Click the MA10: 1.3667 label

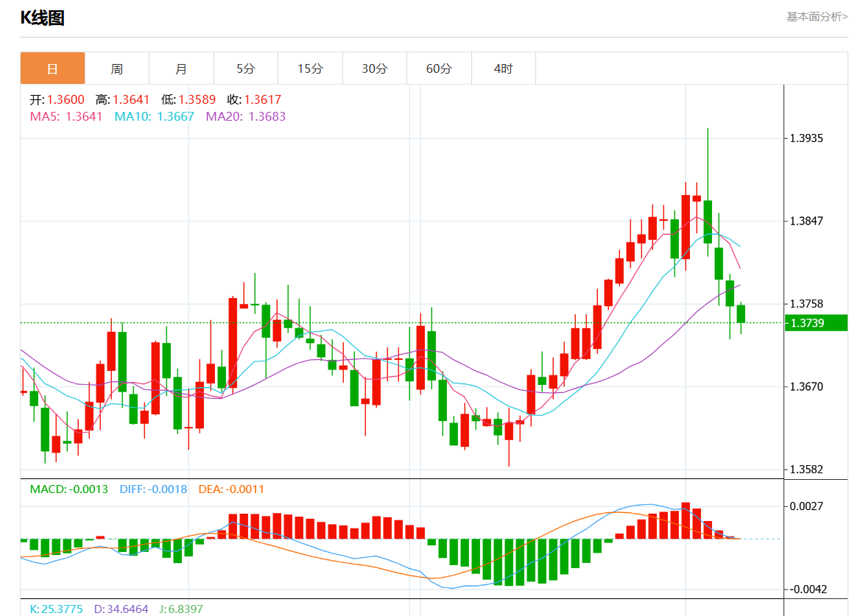click(x=155, y=116)
